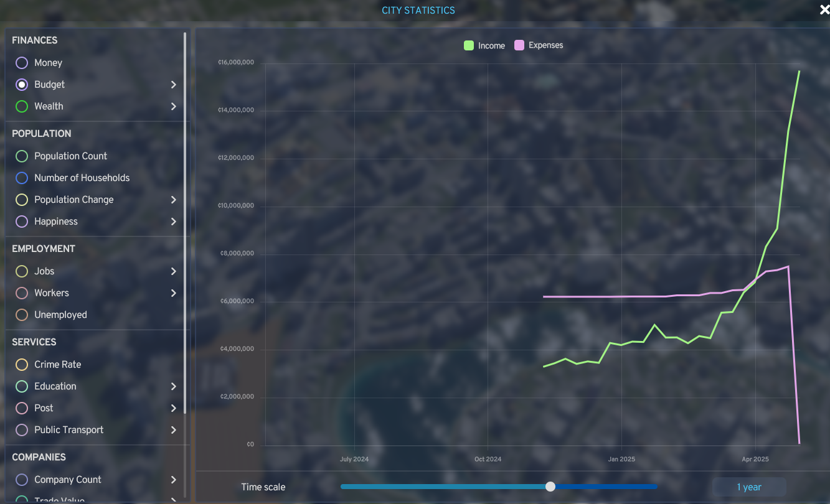Click the Crime Rate circle icon
This screenshot has width=830, height=504.
click(x=21, y=364)
